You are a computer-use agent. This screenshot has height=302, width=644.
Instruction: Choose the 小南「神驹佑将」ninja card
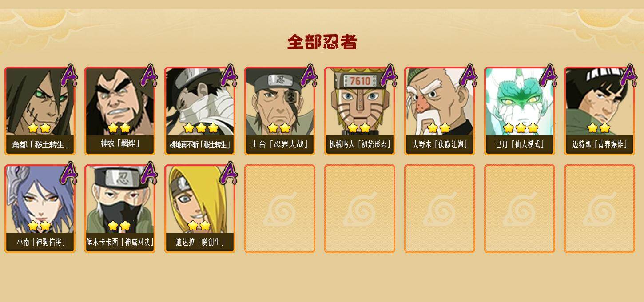[40, 209]
